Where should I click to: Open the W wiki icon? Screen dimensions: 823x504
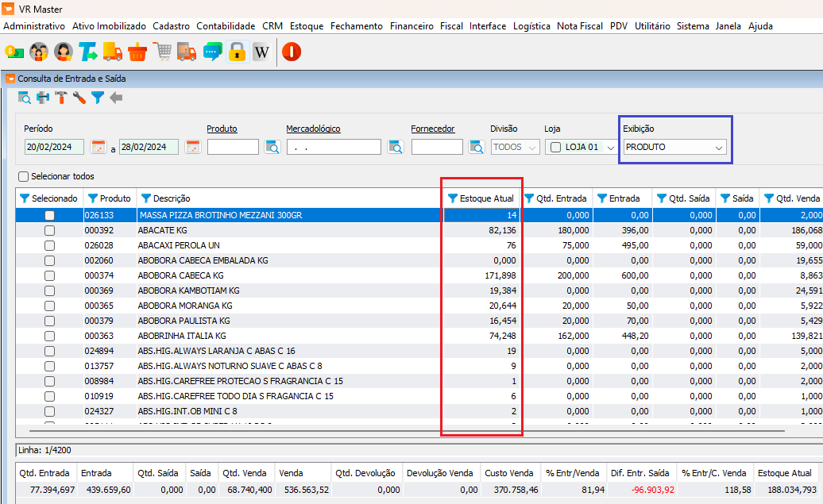[261, 52]
